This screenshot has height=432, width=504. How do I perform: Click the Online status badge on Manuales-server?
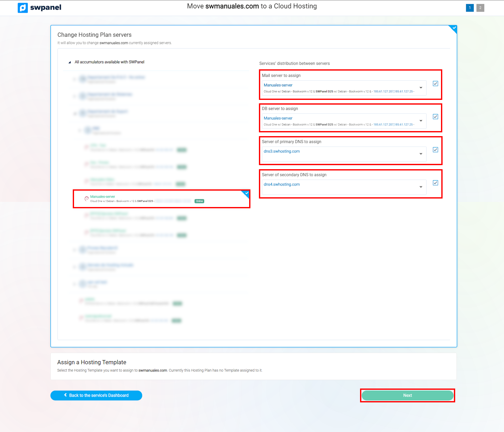tap(199, 201)
